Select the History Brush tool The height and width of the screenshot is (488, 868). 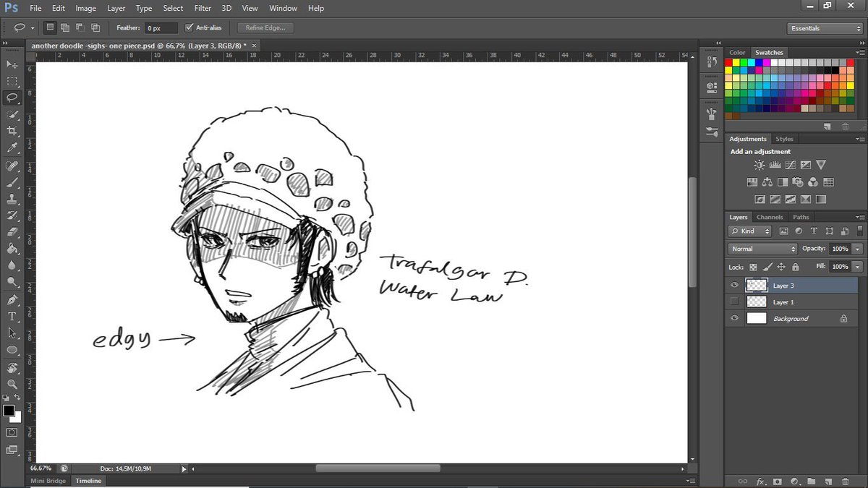coord(12,215)
